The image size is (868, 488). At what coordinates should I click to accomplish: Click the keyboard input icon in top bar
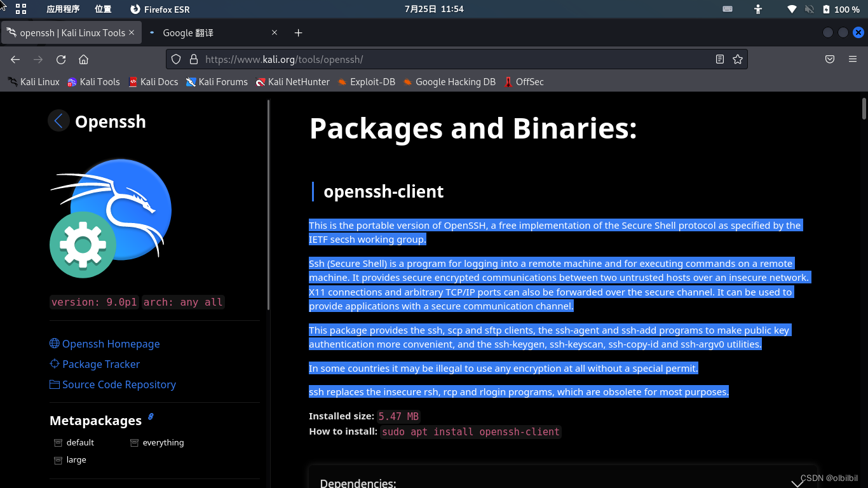728,9
